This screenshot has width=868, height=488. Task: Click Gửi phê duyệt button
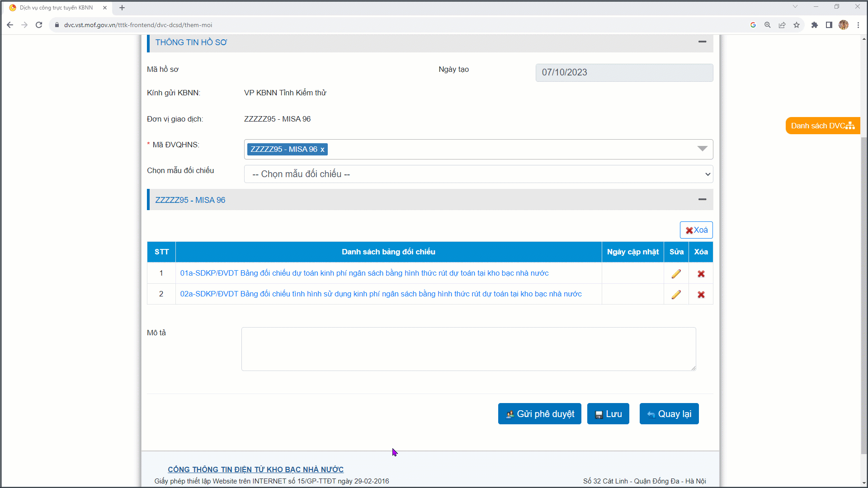539,414
